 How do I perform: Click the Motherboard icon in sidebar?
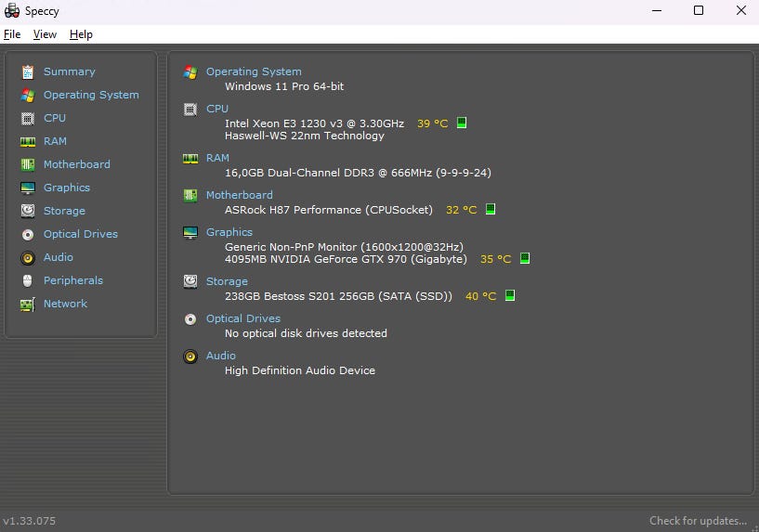click(28, 165)
